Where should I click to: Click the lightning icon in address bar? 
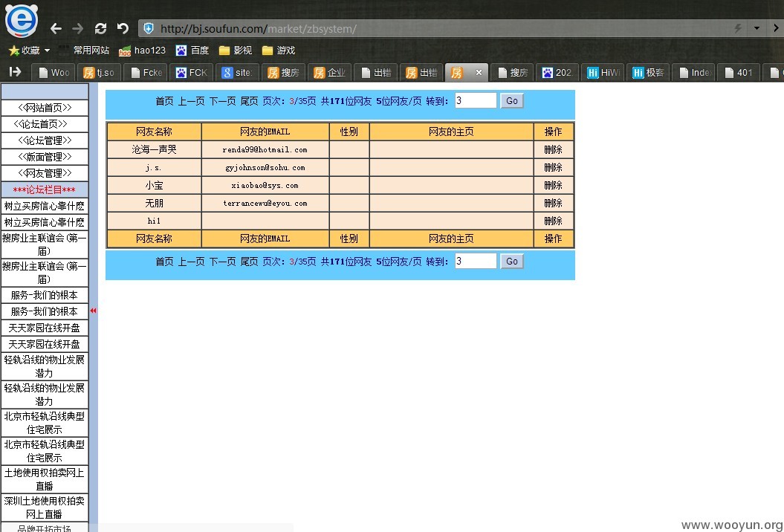[x=737, y=28]
